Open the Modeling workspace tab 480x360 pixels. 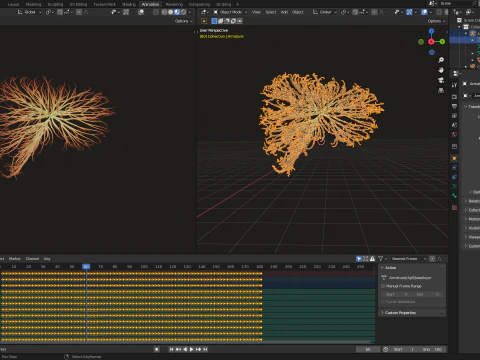click(x=33, y=4)
